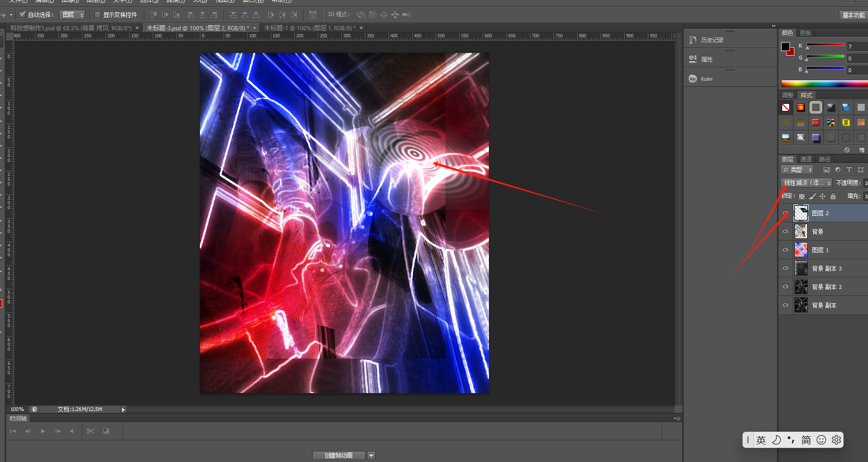The height and width of the screenshot is (462, 868).
Task: Switch to the 色板 swatches tab
Action: click(x=806, y=33)
